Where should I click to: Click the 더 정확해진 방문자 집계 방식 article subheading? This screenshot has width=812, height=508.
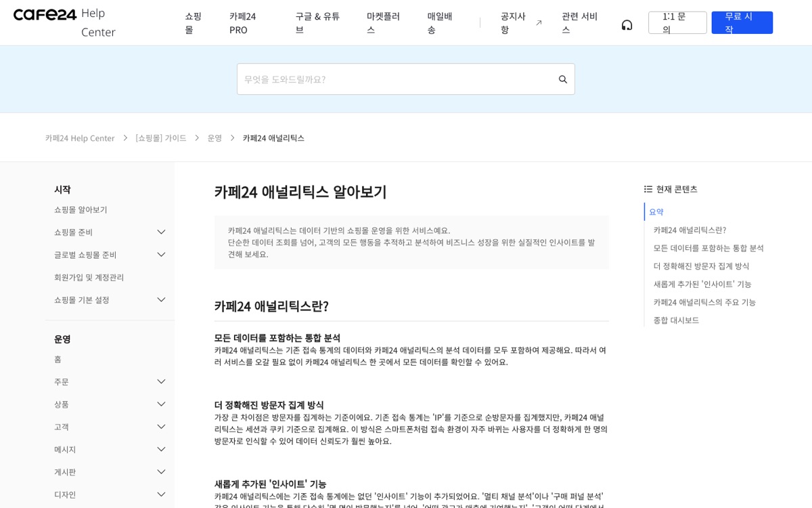[269, 405]
